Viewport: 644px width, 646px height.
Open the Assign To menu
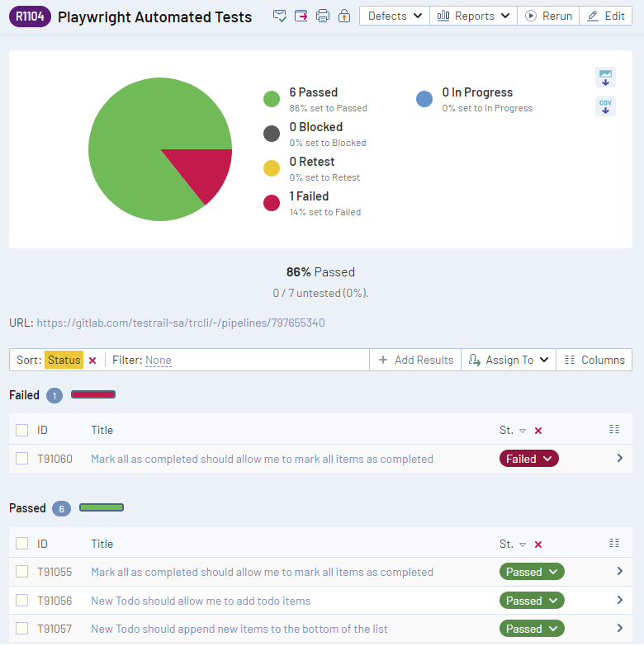(508, 360)
